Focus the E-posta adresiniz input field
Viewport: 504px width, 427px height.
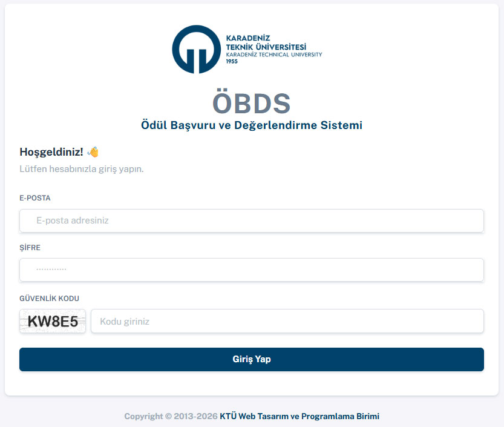252,221
